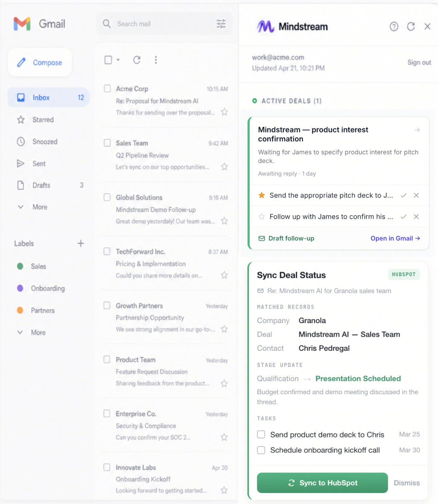The height and width of the screenshot is (504, 438).
Task: Tick the select-all messages checkbox
Action: (108, 60)
